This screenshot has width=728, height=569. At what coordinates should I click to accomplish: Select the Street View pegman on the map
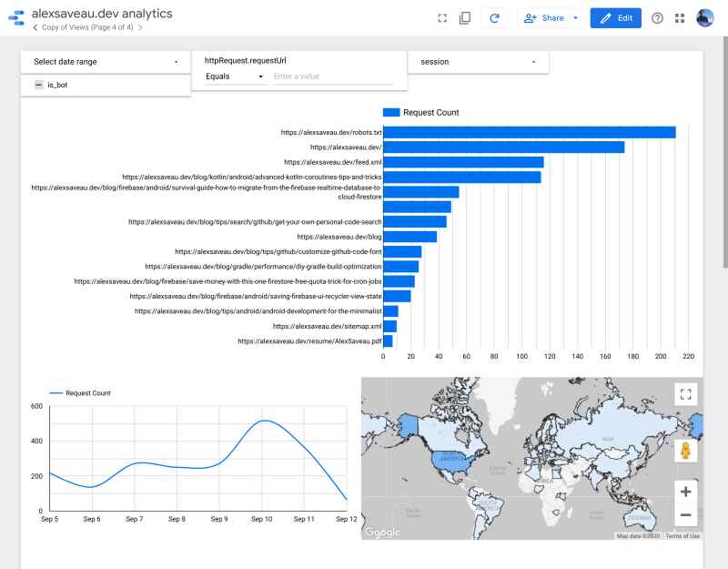coord(685,450)
